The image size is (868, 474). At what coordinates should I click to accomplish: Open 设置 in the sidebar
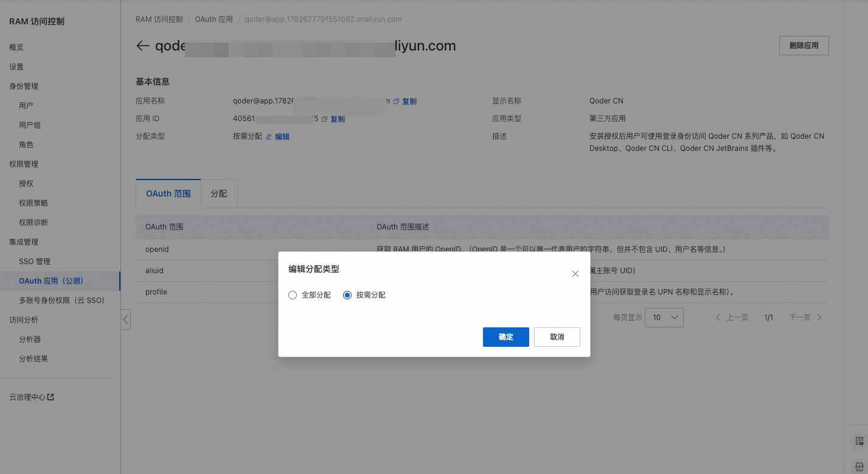[16, 67]
